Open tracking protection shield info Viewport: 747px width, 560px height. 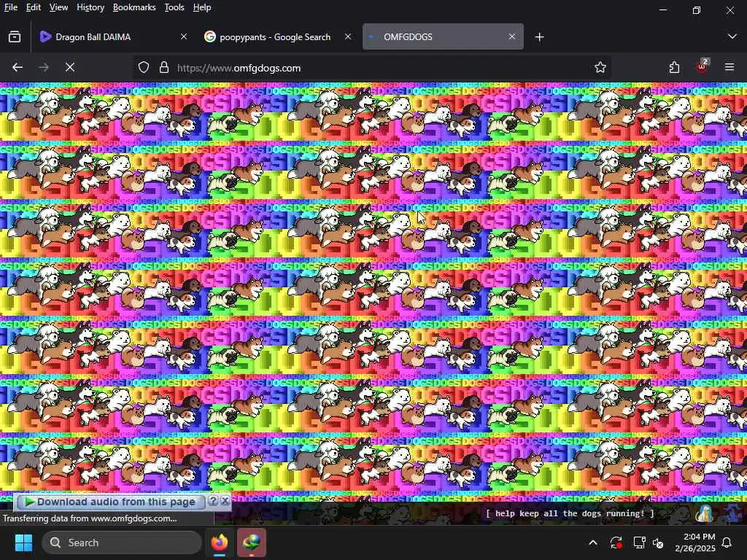(x=144, y=68)
